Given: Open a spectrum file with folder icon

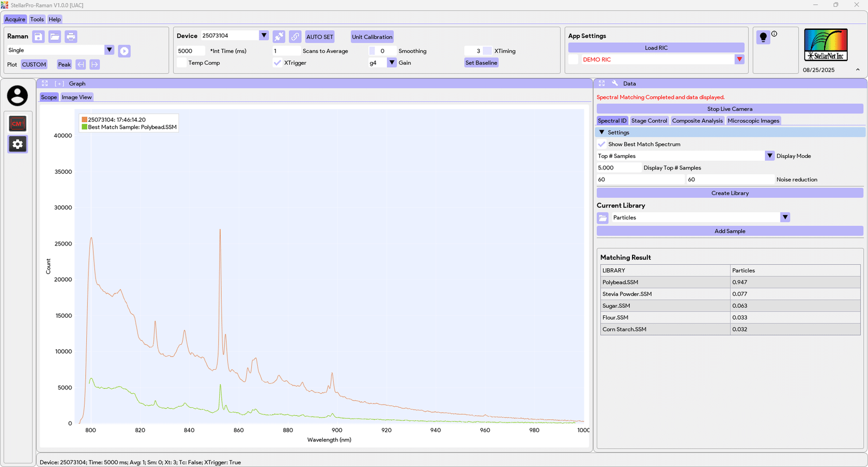Looking at the screenshot, I should [x=55, y=36].
